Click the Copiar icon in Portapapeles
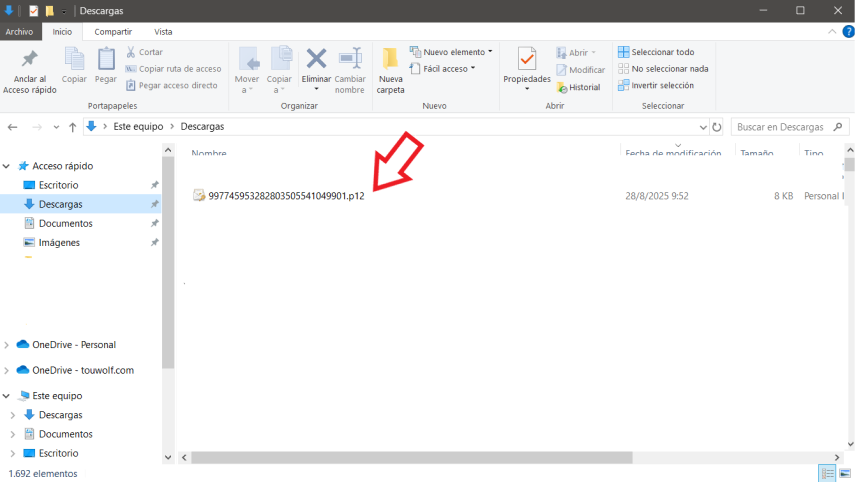This screenshot has width=857, height=482. pyautogui.click(x=75, y=60)
